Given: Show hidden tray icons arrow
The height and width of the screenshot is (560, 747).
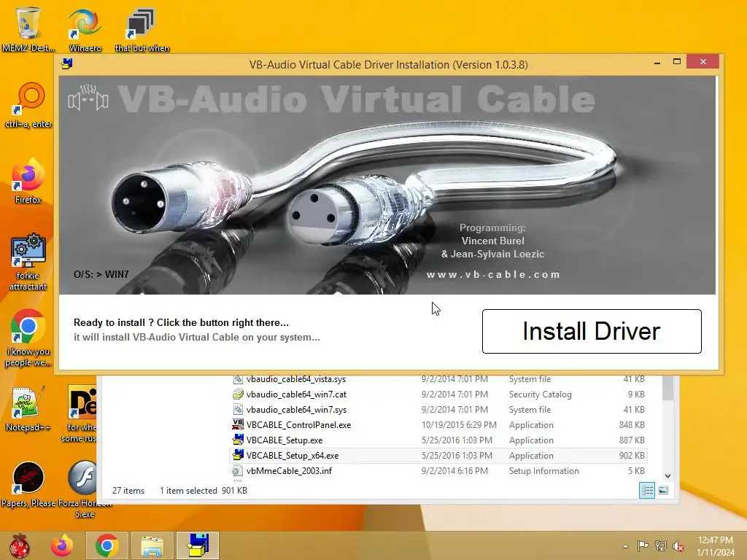Looking at the screenshot, I should point(625,546).
